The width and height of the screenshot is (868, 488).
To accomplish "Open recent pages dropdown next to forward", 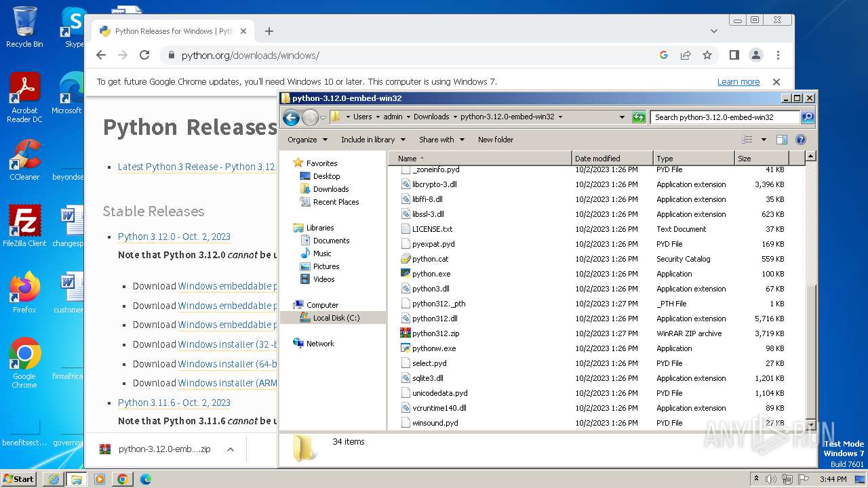I will (x=323, y=117).
